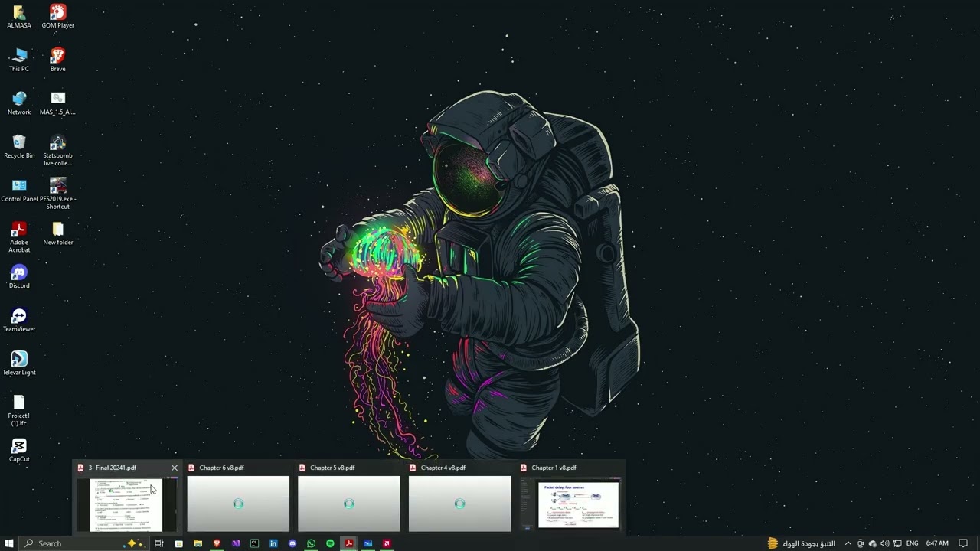The height and width of the screenshot is (551, 980).
Task: Select the New folder icon on the desktop
Action: pos(57,233)
